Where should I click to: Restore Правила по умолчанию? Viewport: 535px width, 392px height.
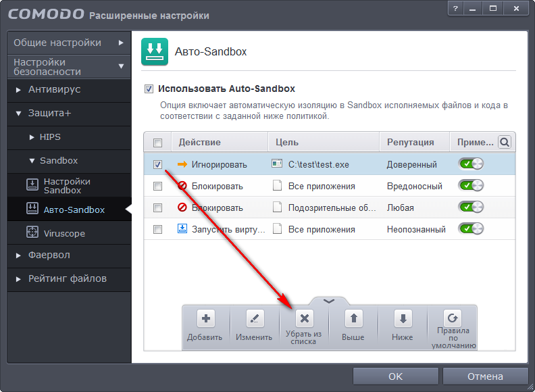453,318
